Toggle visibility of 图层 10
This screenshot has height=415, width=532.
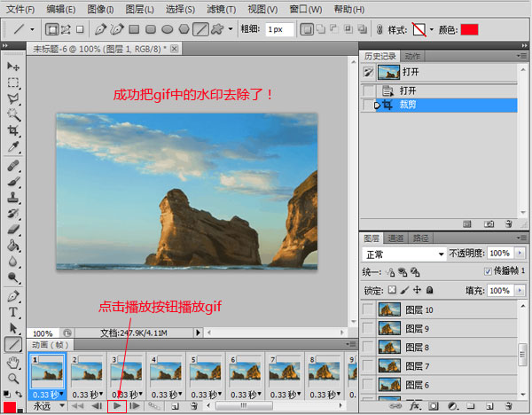point(368,309)
